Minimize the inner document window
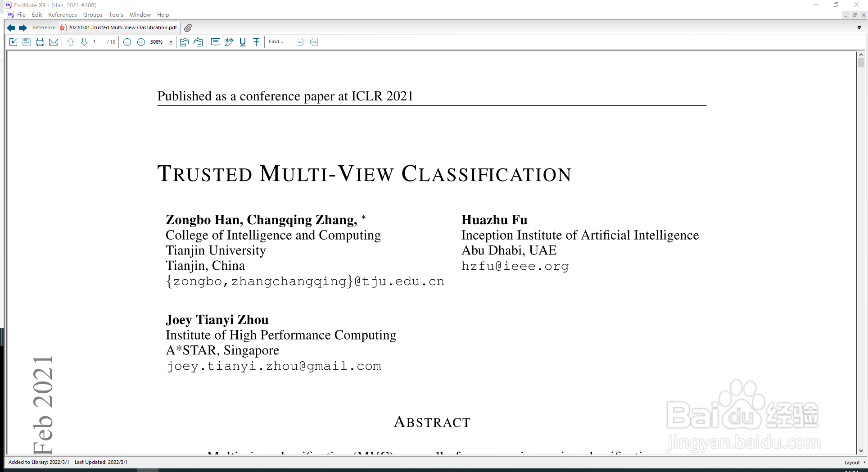 pyautogui.click(x=846, y=15)
